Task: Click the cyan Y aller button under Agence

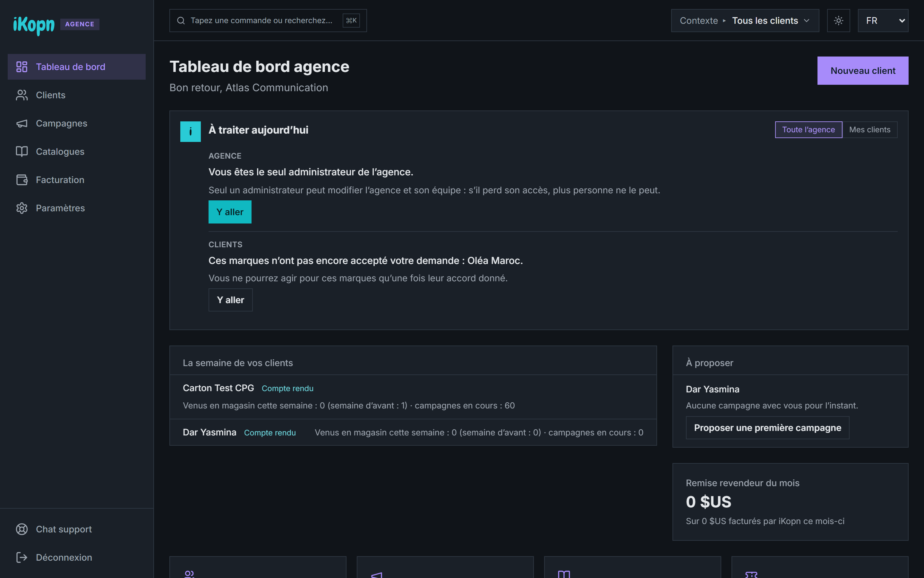Action: [x=230, y=212]
